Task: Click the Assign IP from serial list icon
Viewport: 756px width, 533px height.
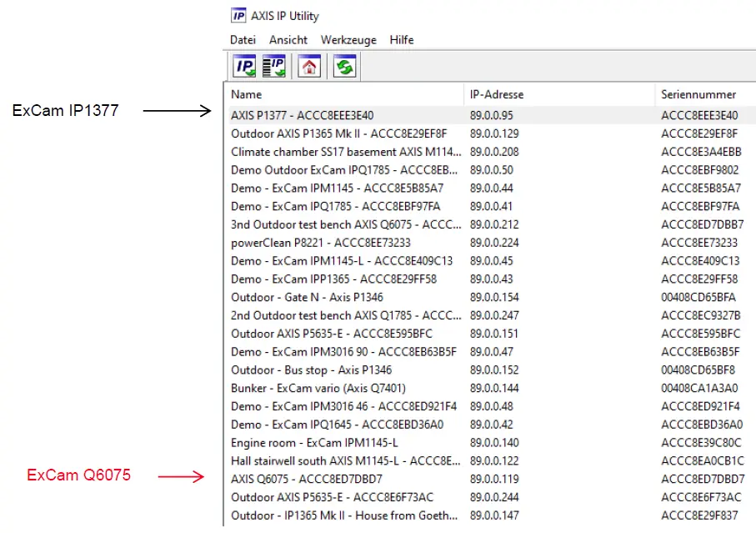Action: pos(274,67)
